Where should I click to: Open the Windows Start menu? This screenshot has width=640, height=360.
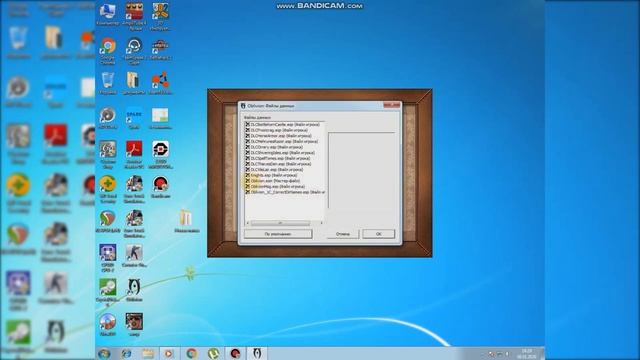tap(104, 353)
